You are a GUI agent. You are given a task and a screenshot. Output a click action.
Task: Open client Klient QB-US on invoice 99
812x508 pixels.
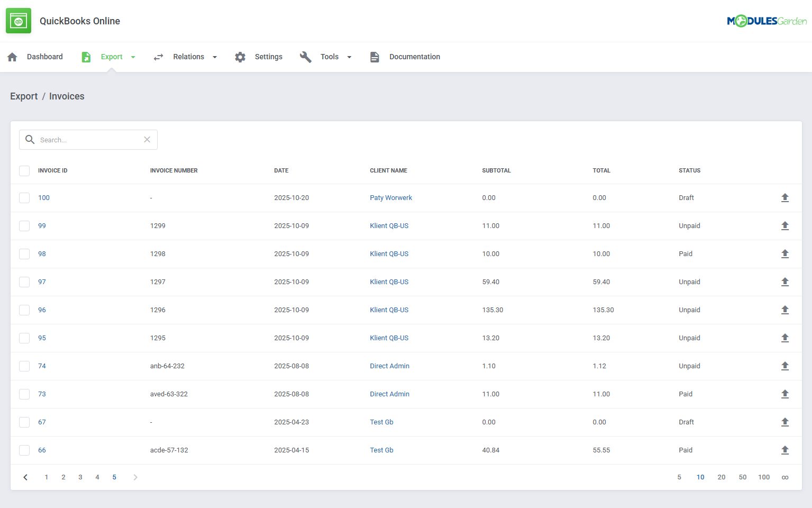[389, 226]
